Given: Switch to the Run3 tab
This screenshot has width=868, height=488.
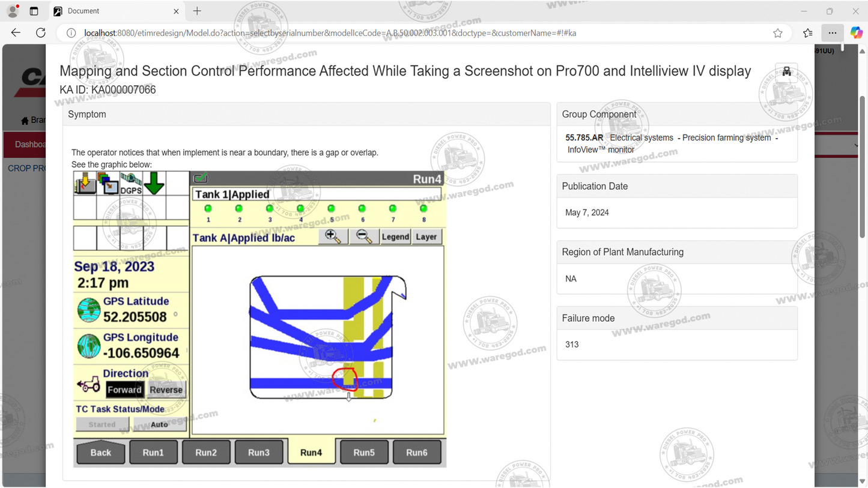Looking at the screenshot, I should (259, 453).
